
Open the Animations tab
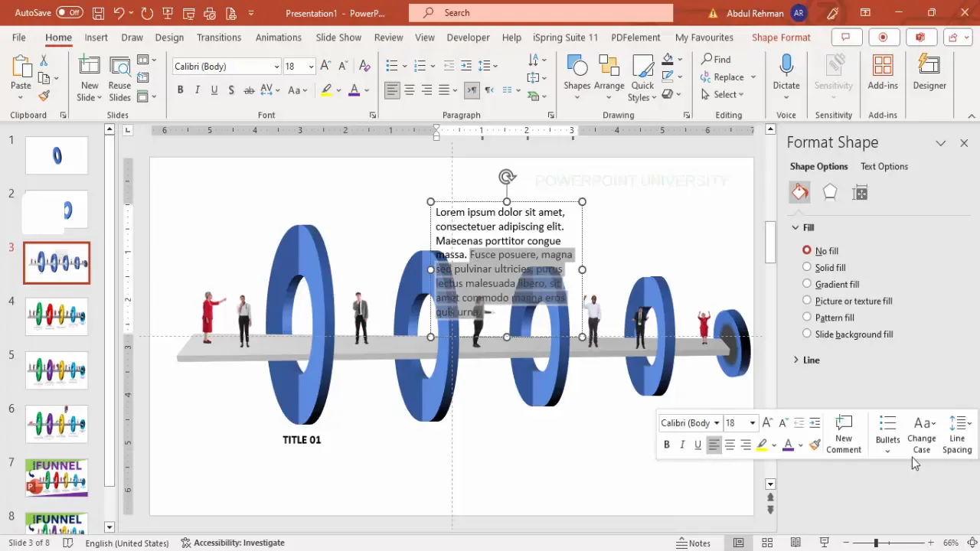click(279, 37)
